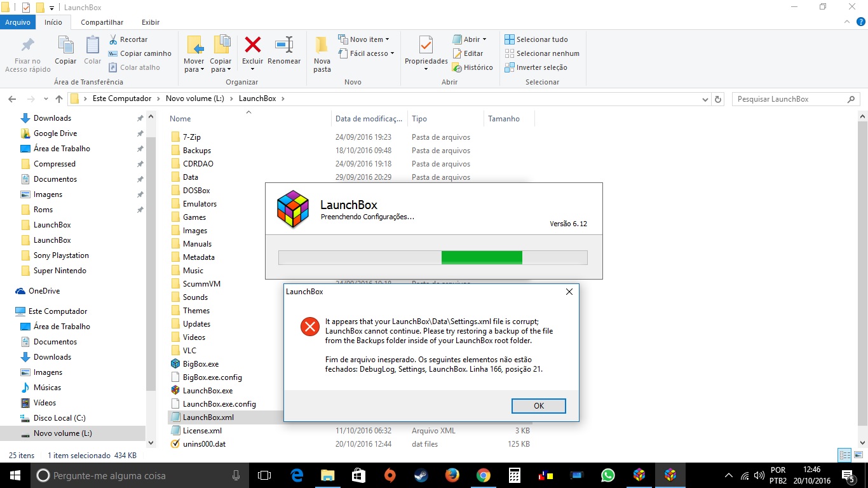Open the Copiar para dropdown
This screenshot has width=868, height=488.
pos(221,65)
